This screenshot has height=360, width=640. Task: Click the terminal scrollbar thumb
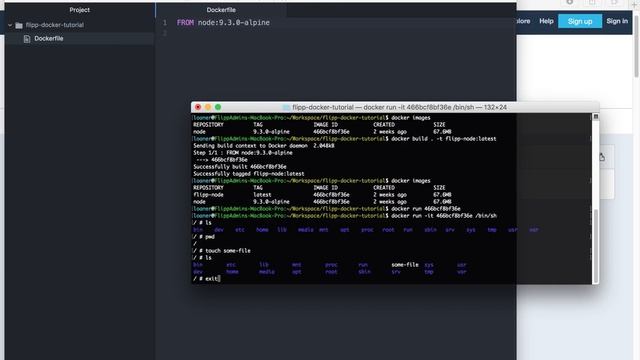[596, 245]
